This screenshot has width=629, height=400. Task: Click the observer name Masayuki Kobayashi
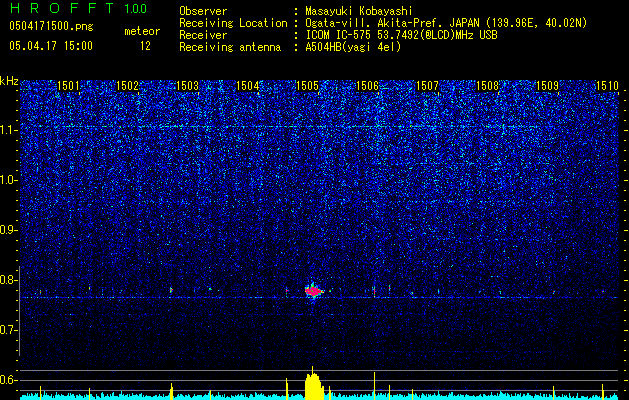click(358, 11)
